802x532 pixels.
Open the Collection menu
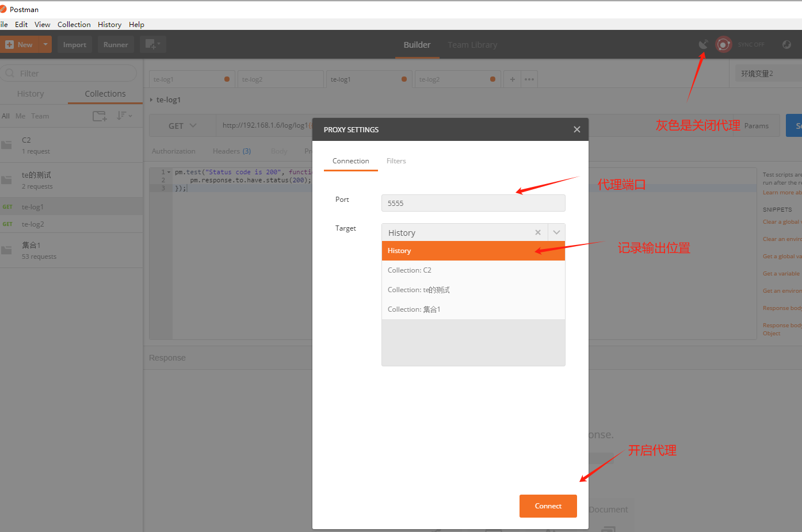click(74, 24)
